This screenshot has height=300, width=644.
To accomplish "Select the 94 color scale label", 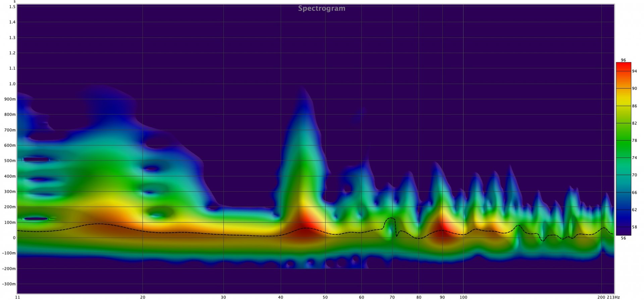I will [x=634, y=71].
